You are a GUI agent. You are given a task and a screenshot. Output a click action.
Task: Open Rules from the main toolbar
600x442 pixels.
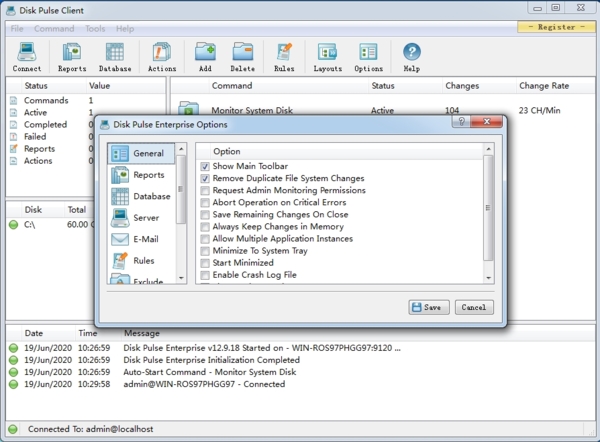coord(284,57)
